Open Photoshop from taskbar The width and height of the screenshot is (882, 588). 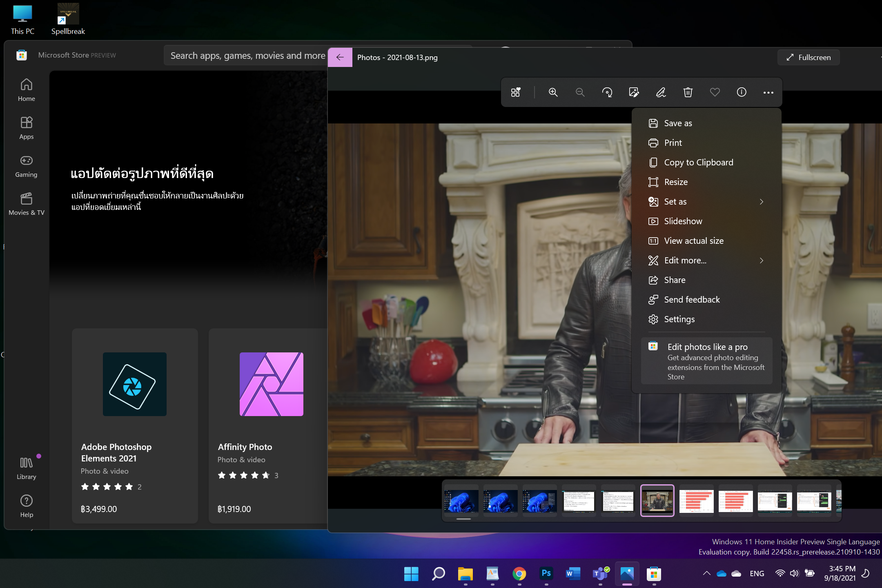pyautogui.click(x=546, y=574)
